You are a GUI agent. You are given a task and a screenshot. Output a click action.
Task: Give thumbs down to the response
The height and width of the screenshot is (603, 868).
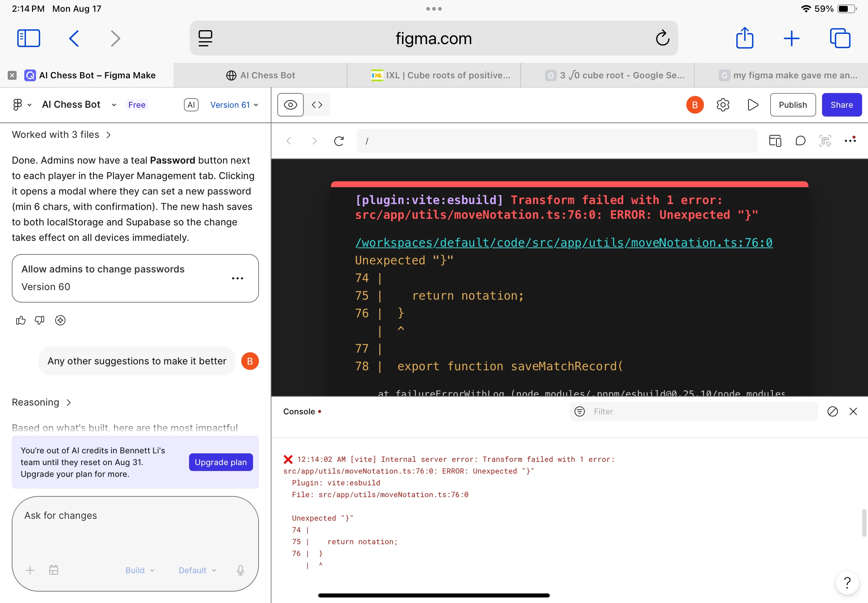click(x=40, y=320)
